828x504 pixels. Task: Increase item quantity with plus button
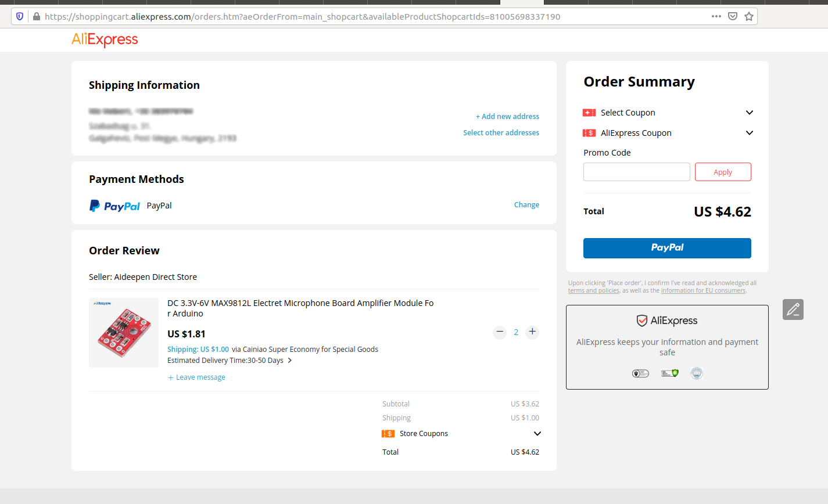point(532,332)
